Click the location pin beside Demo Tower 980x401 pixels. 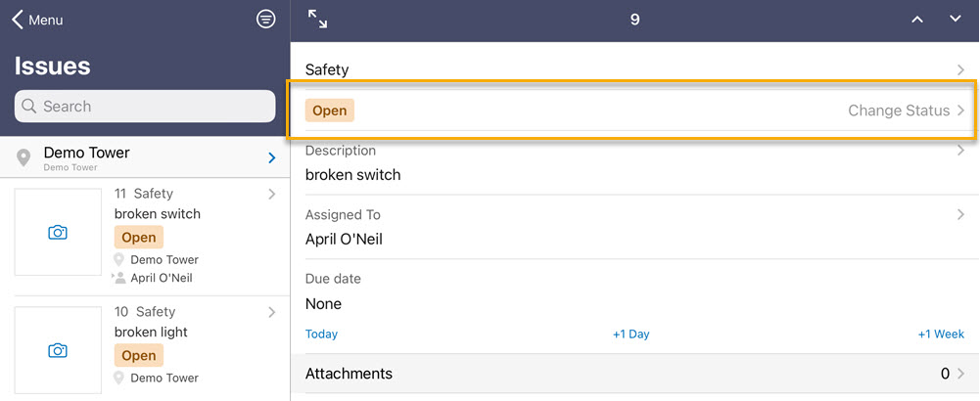point(23,158)
